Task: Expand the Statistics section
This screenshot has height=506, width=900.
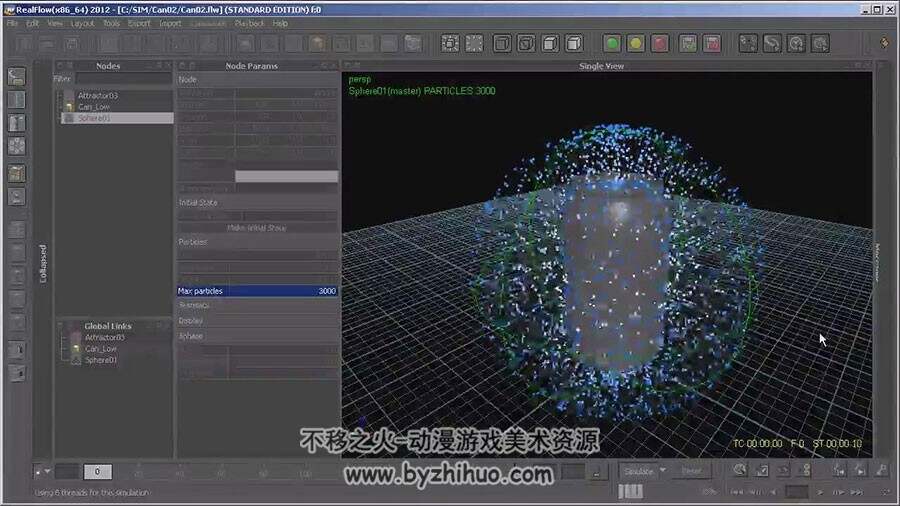Action: [257, 306]
